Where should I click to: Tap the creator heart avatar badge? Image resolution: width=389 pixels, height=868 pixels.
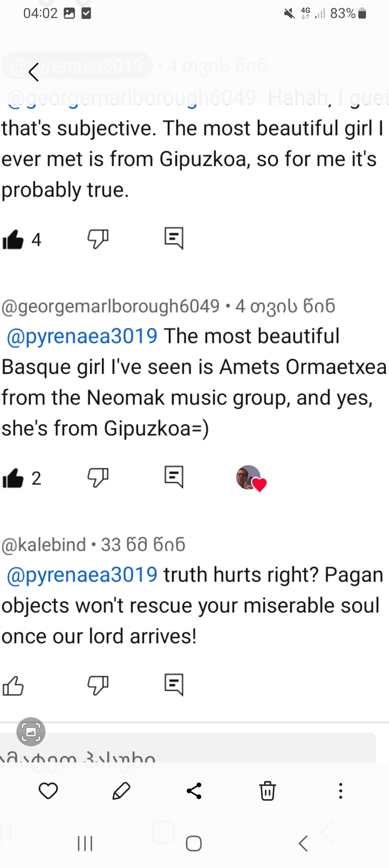point(251,478)
